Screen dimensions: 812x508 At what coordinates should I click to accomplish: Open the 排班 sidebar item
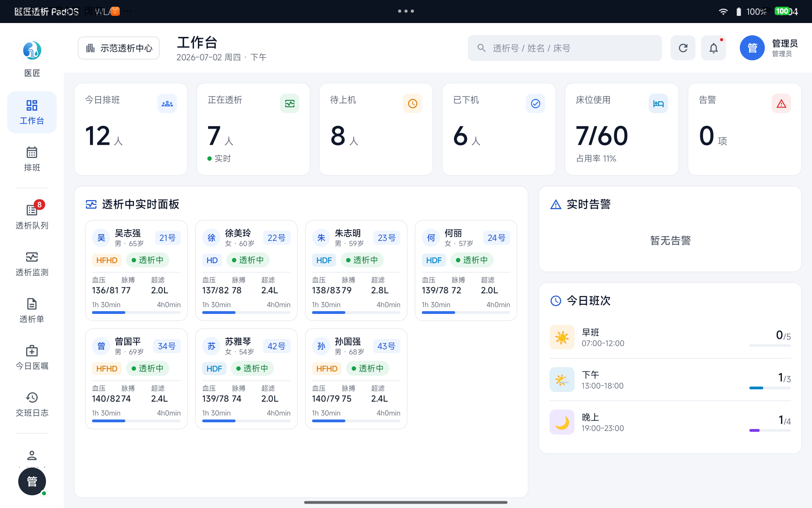pos(32,159)
